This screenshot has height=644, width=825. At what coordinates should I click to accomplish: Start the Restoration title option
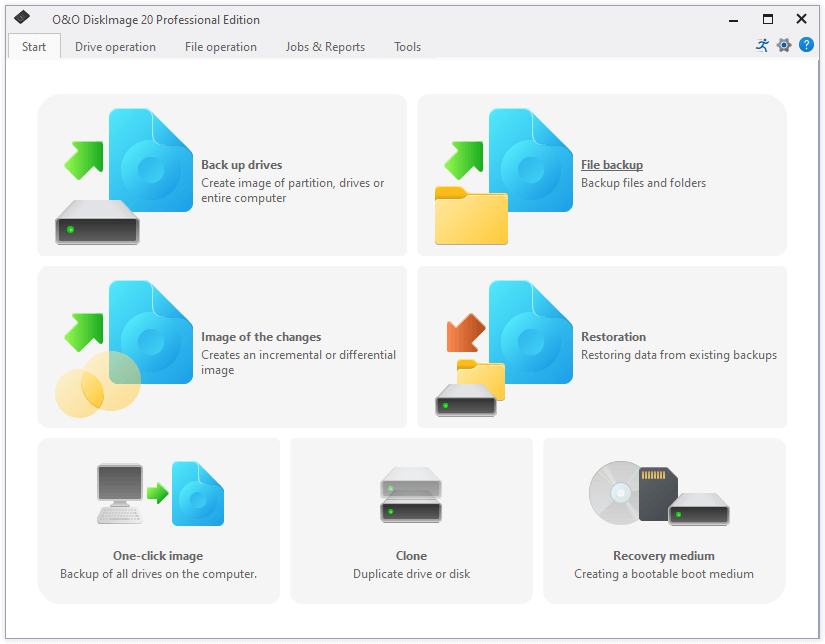click(613, 337)
